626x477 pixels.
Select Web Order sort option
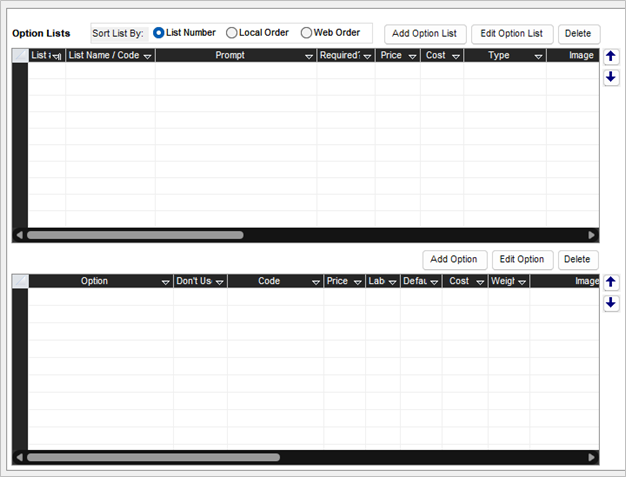306,33
